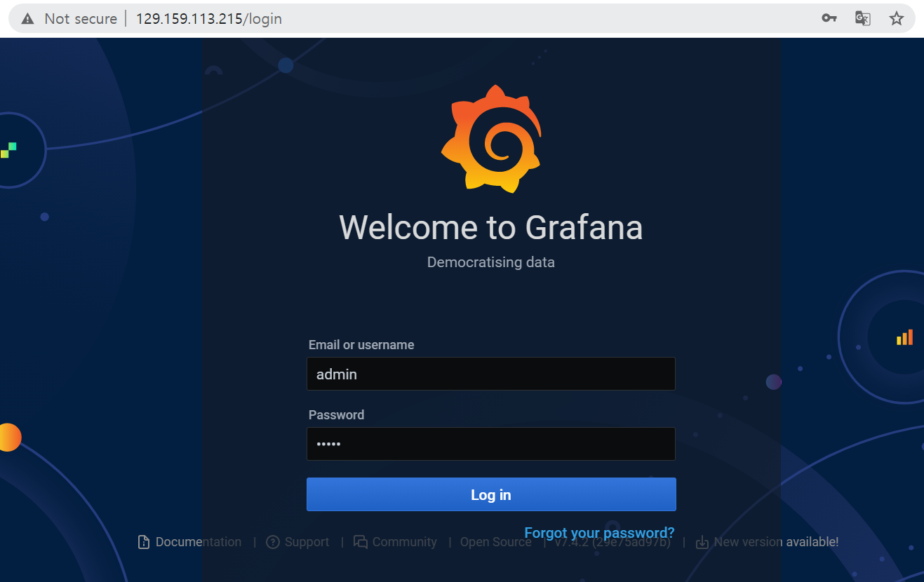Click the Democratising data subtitle
This screenshot has width=924, height=582.
[491, 262]
